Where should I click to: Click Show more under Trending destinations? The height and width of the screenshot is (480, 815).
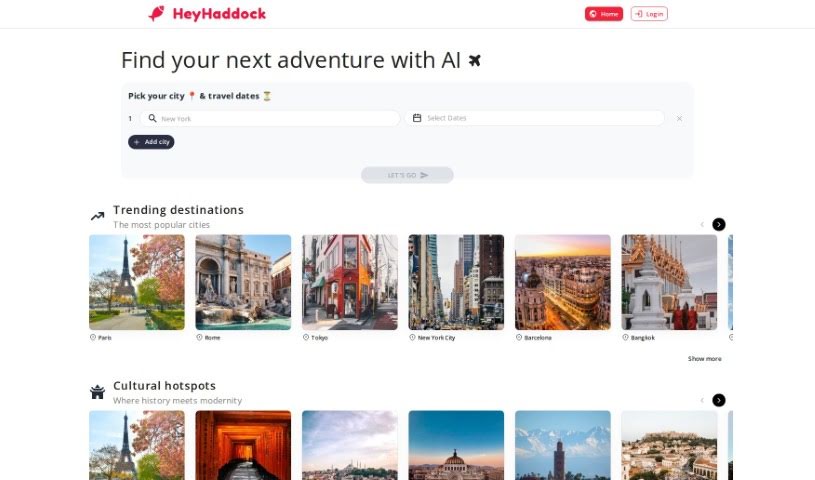click(704, 359)
